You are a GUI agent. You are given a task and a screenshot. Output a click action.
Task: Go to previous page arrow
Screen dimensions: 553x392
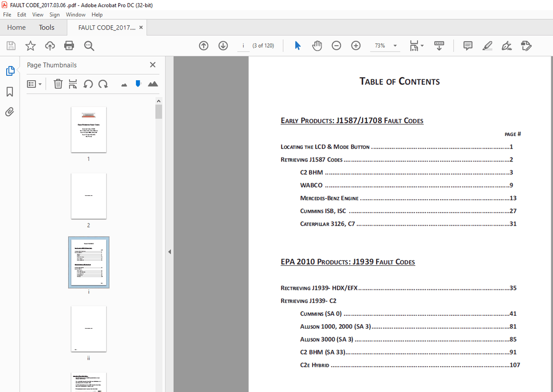click(204, 45)
